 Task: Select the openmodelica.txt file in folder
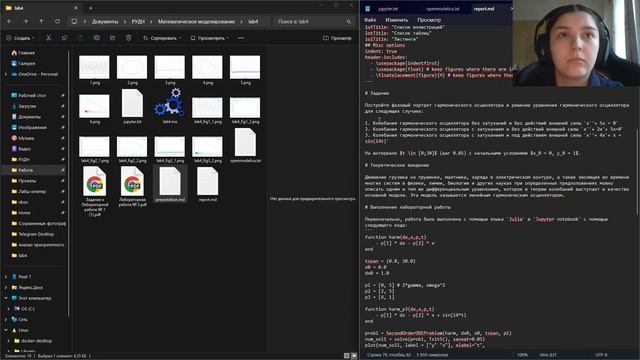[x=245, y=145]
